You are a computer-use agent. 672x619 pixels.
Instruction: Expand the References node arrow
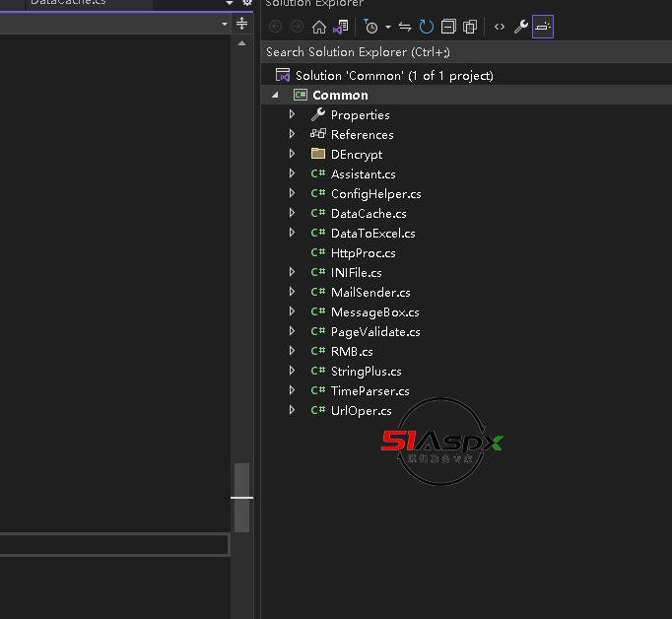click(x=292, y=134)
